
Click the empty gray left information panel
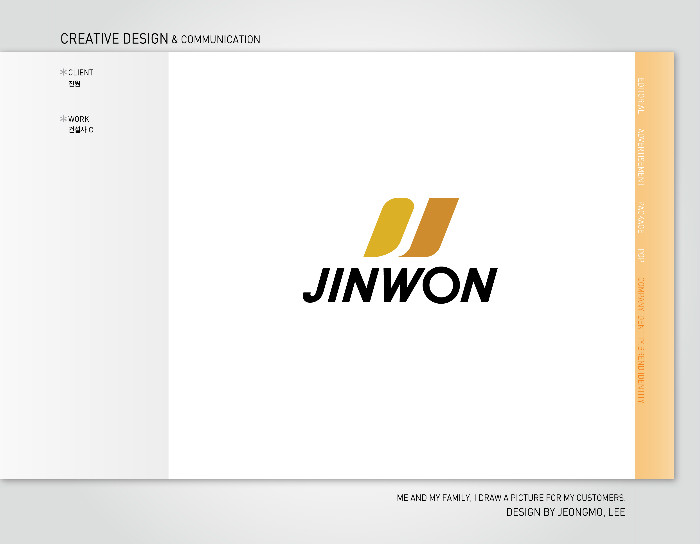(85, 300)
